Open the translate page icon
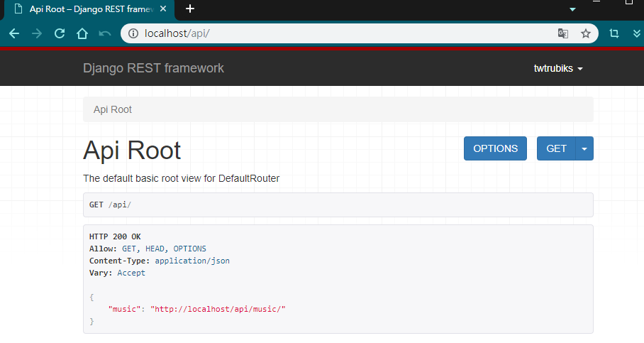Screen dimensions: 644x343 point(563,33)
